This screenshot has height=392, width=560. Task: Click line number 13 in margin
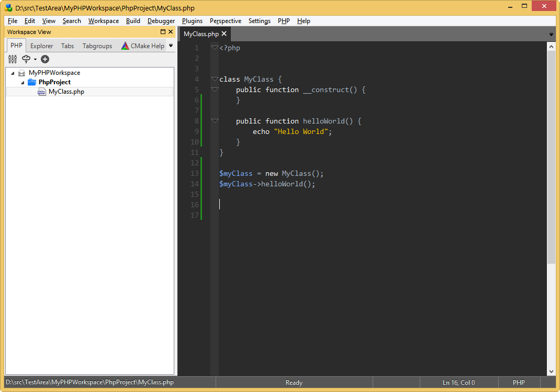(x=194, y=174)
